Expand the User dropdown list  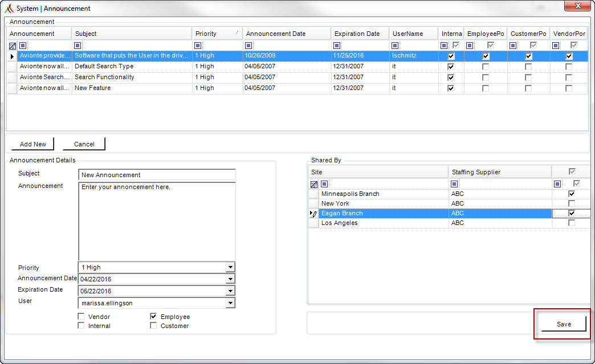pyautogui.click(x=230, y=303)
